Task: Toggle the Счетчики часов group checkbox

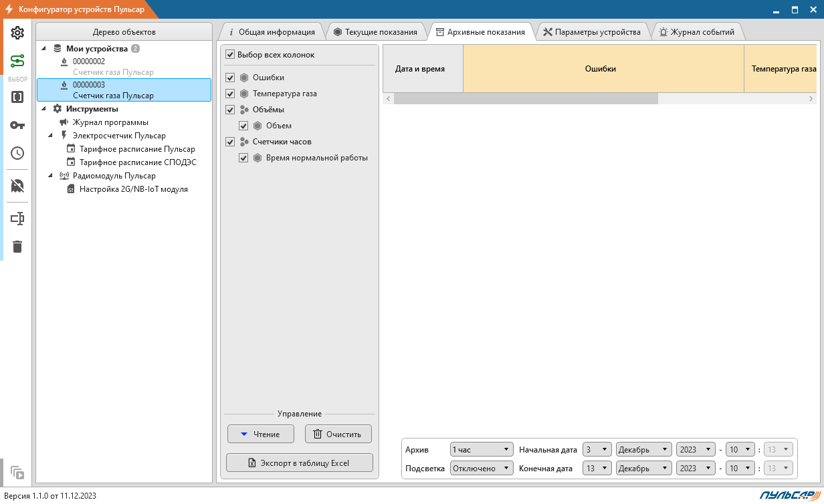Action: click(x=230, y=142)
